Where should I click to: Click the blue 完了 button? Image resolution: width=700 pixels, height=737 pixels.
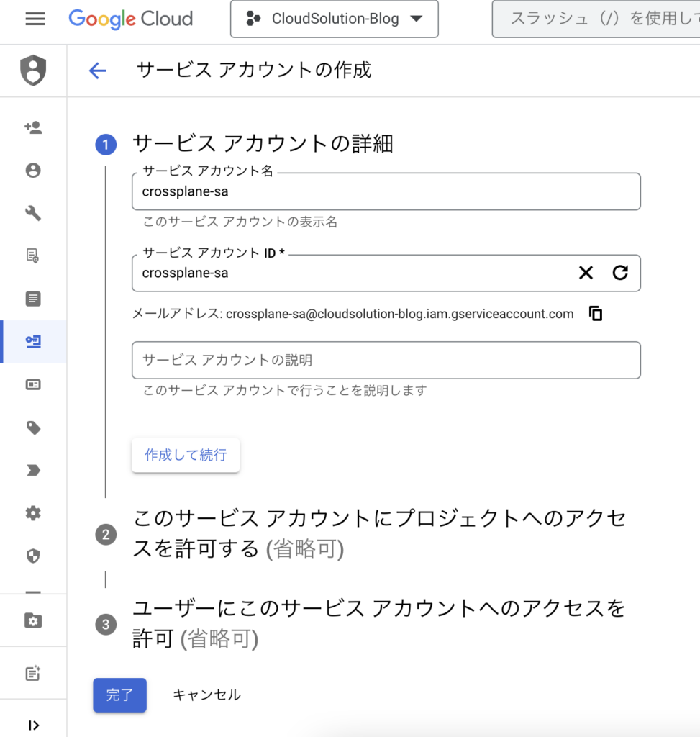[x=120, y=695]
